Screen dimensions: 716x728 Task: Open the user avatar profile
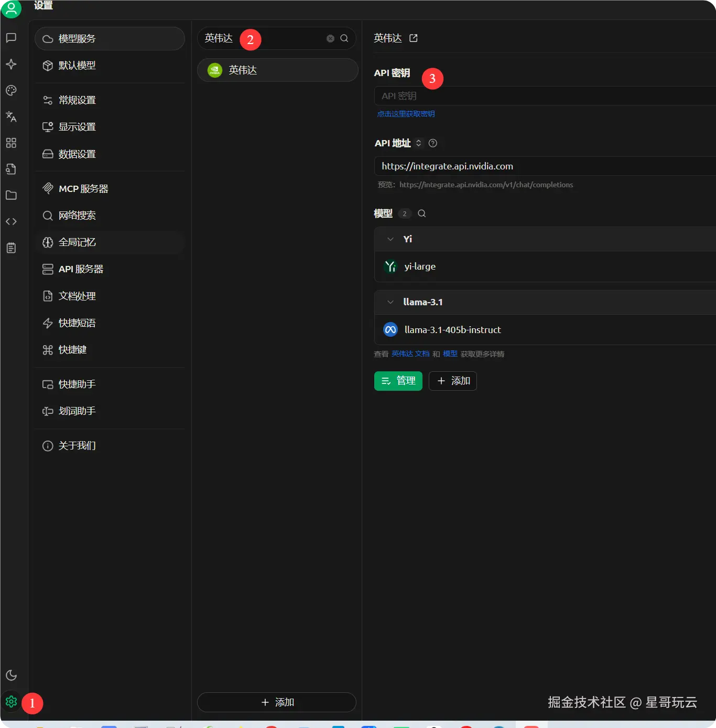point(11,9)
